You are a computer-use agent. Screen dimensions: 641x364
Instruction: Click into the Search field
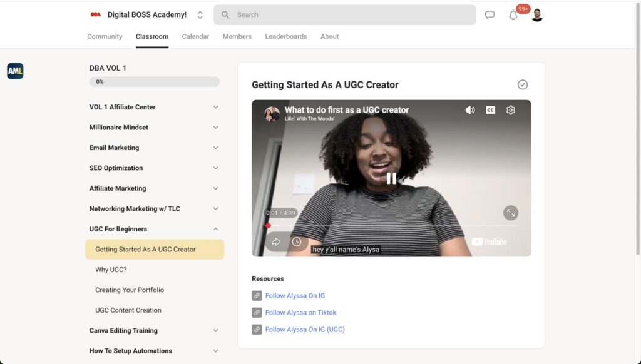point(345,15)
